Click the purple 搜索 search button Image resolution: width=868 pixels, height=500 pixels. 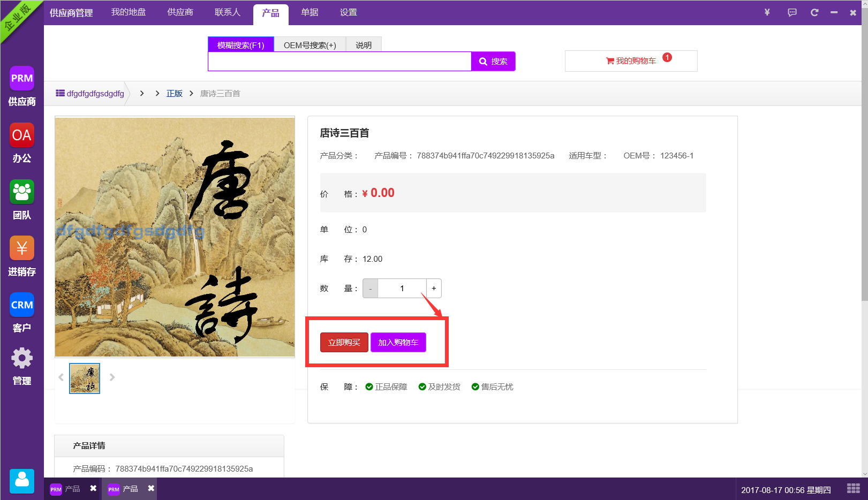(493, 62)
